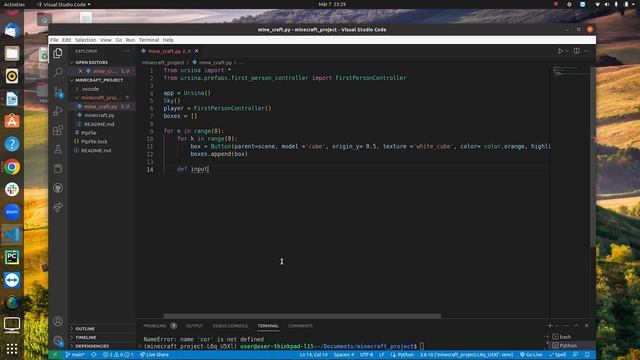Close the terminal panel
This screenshot has width=640, height=360.
tap(587, 326)
